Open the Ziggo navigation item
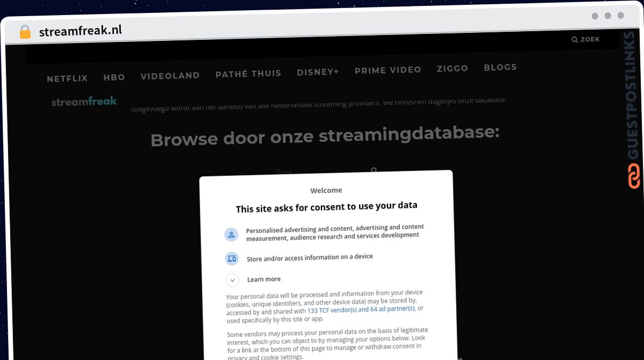 pyautogui.click(x=452, y=68)
